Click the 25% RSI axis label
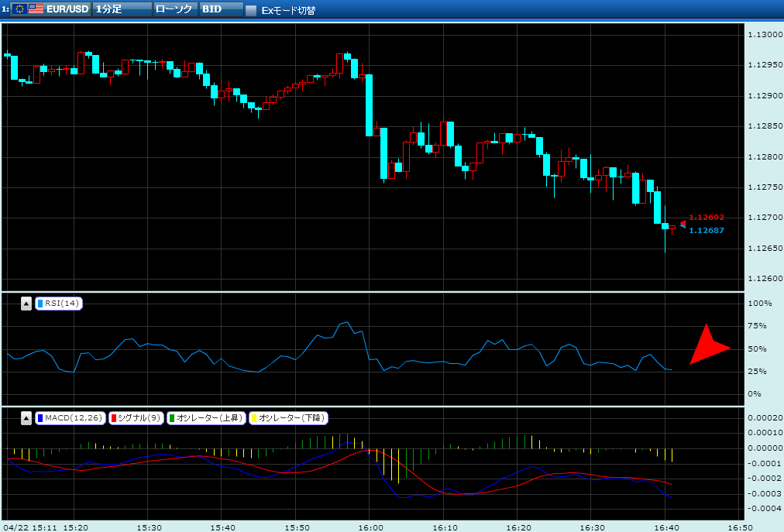This screenshot has height=532, width=784. (757, 372)
